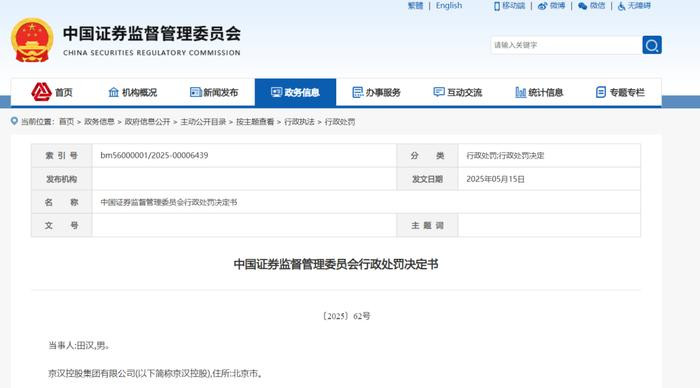
Task: Go to 政府信息公开 in the breadcrumb
Action: (147, 121)
